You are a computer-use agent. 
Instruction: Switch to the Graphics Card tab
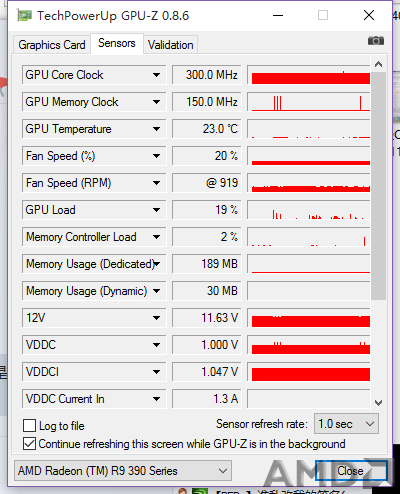tap(52, 45)
